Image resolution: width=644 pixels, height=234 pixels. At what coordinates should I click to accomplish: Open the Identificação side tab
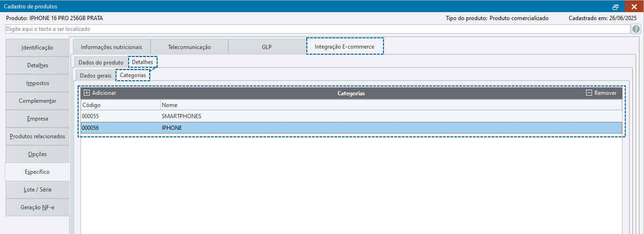click(x=37, y=48)
